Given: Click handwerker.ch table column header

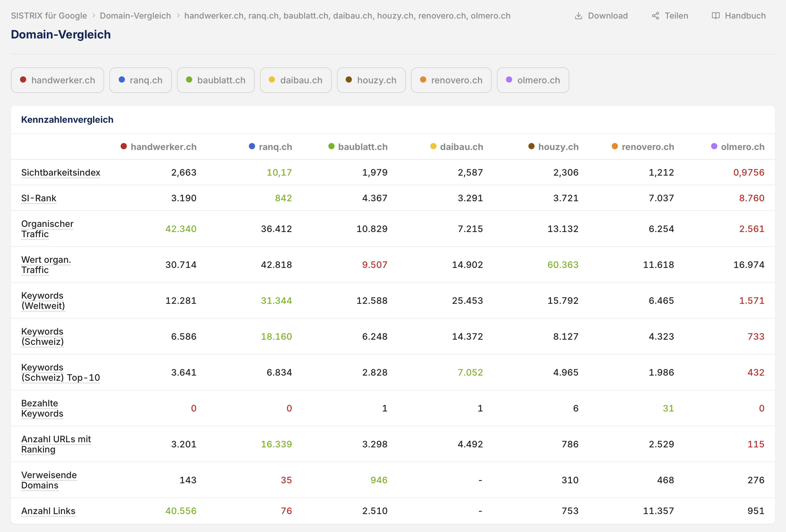Looking at the screenshot, I should tap(159, 147).
